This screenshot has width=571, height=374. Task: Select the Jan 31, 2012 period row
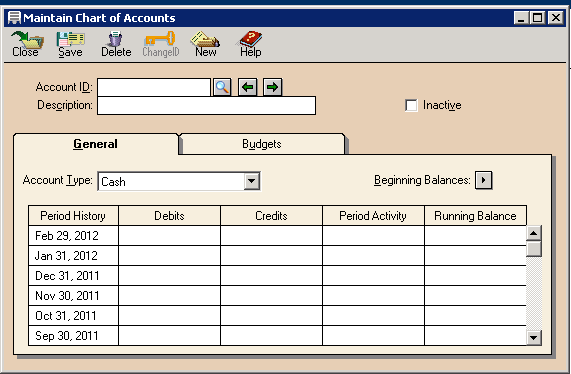(x=277, y=256)
